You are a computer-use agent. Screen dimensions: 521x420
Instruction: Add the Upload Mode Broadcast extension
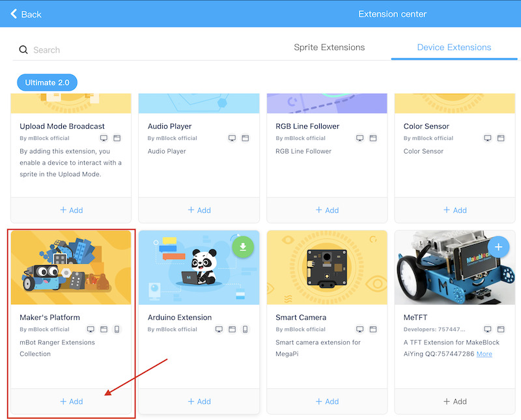pos(71,210)
